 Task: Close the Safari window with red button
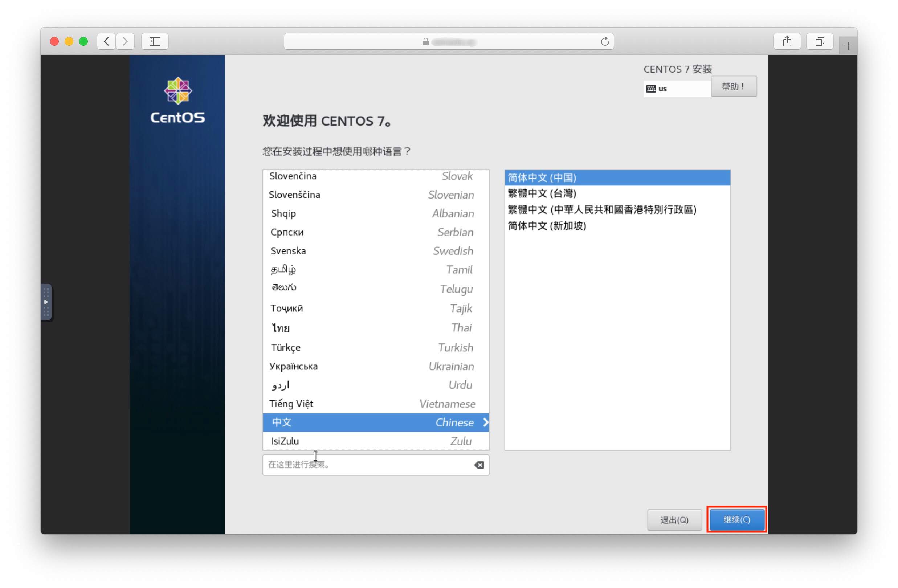(54, 41)
